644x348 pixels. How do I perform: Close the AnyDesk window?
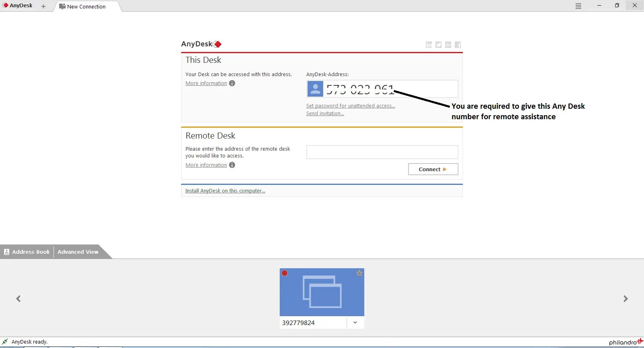(635, 6)
